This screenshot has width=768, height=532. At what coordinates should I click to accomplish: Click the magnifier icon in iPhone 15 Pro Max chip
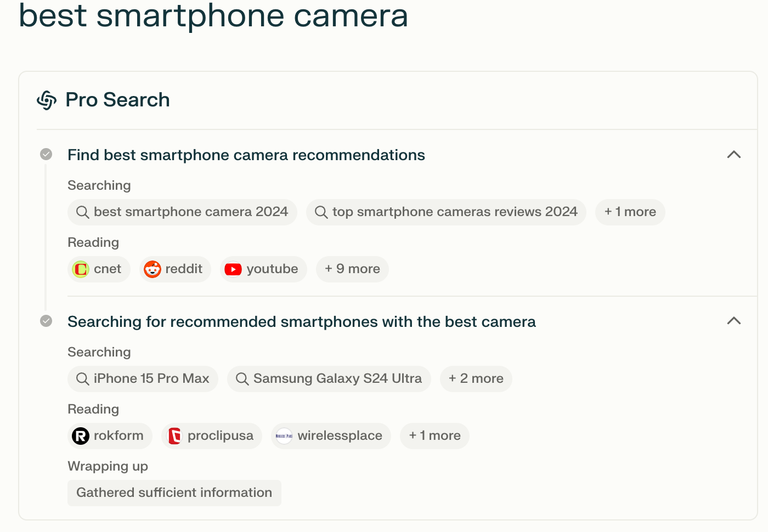coord(82,379)
